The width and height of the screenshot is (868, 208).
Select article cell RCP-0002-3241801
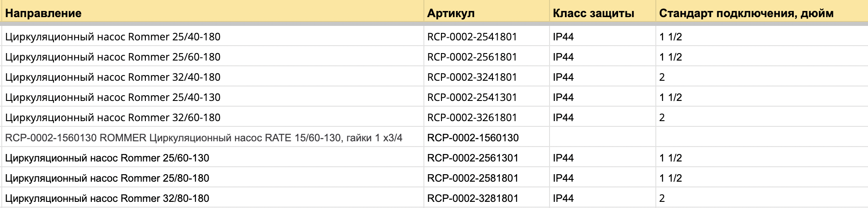(487, 77)
